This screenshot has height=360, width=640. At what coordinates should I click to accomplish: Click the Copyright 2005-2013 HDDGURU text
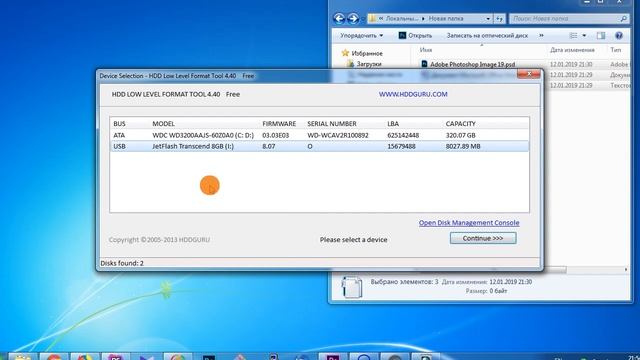click(x=159, y=240)
